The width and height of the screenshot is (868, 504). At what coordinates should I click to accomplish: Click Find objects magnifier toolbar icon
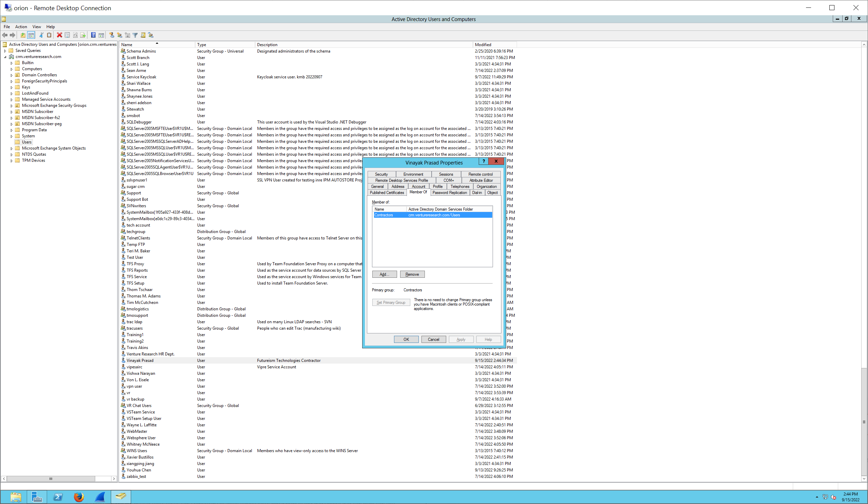143,35
